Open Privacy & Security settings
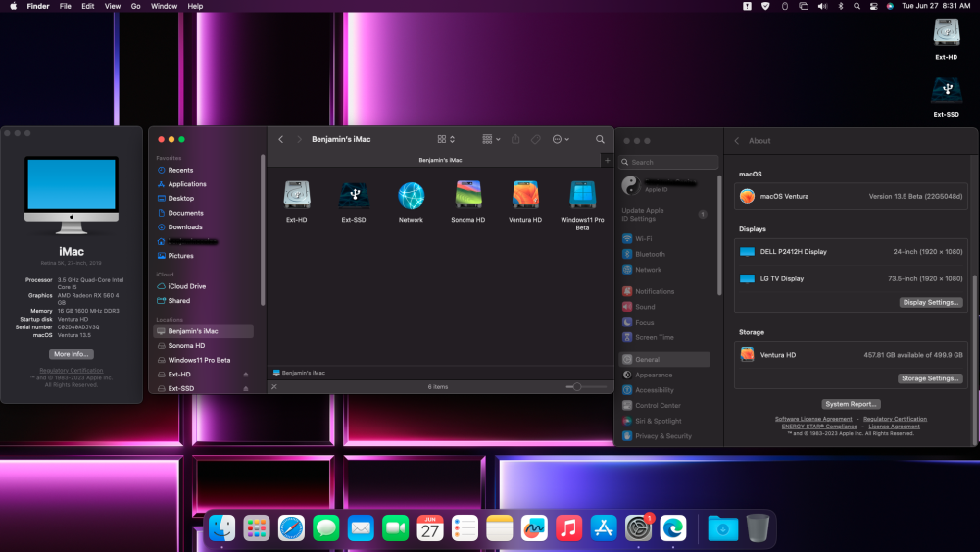980x552 pixels. 664,436
